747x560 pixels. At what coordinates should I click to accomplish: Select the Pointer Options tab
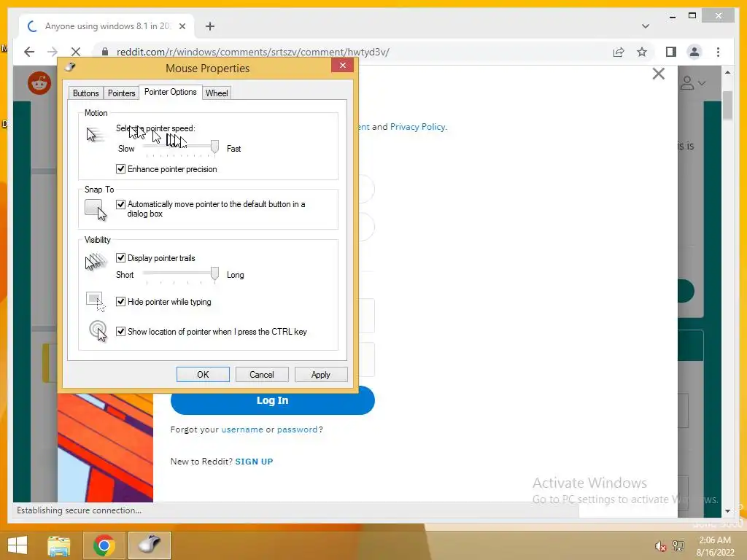point(170,92)
